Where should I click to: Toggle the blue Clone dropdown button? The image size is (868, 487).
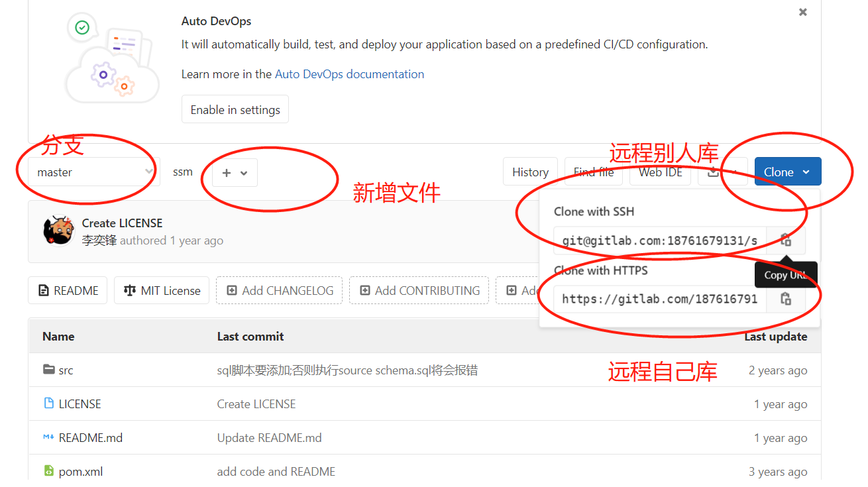tap(788, 172)
